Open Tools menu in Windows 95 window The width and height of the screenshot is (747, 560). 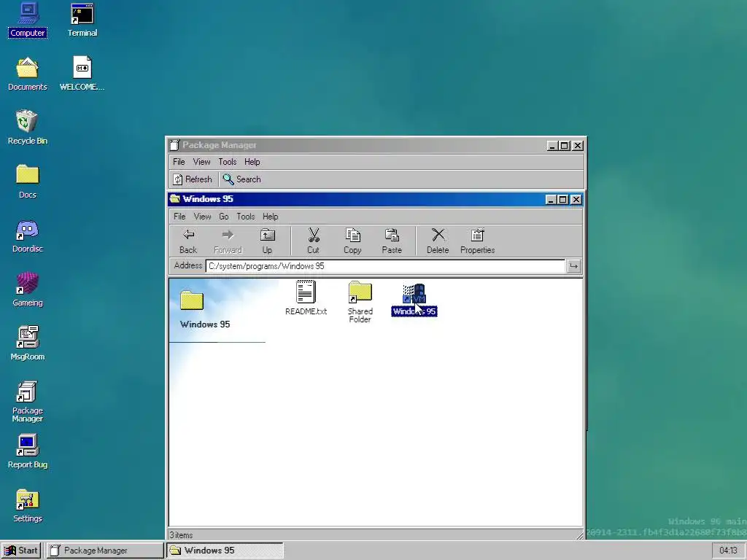click(246, 216)
